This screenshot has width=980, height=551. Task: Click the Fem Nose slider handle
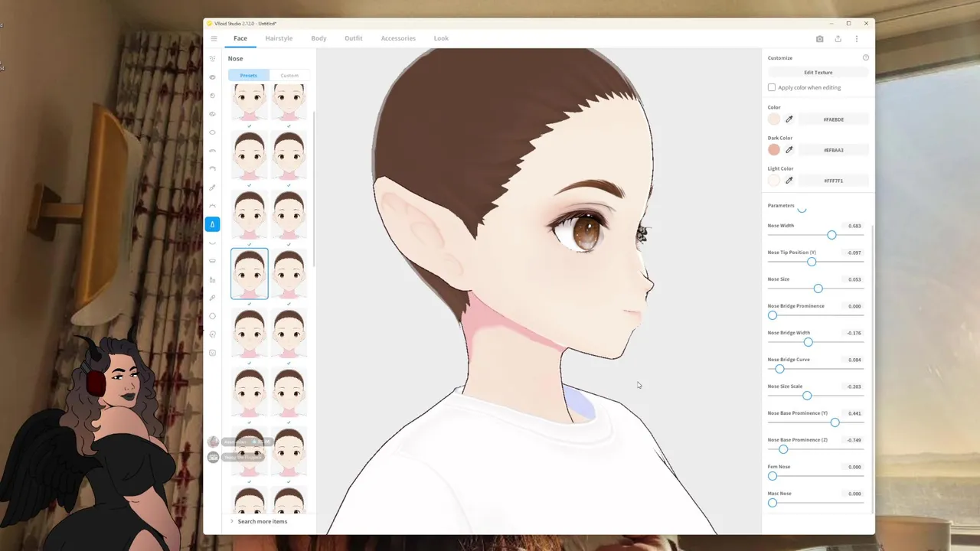pos(773,476)
